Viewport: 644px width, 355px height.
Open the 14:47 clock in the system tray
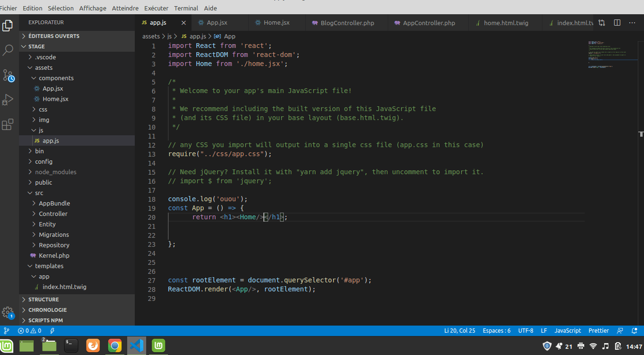(x=634, y=346)
